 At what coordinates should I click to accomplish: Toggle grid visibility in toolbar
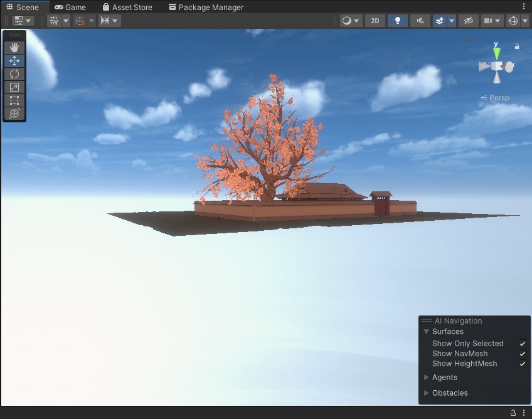54,21
